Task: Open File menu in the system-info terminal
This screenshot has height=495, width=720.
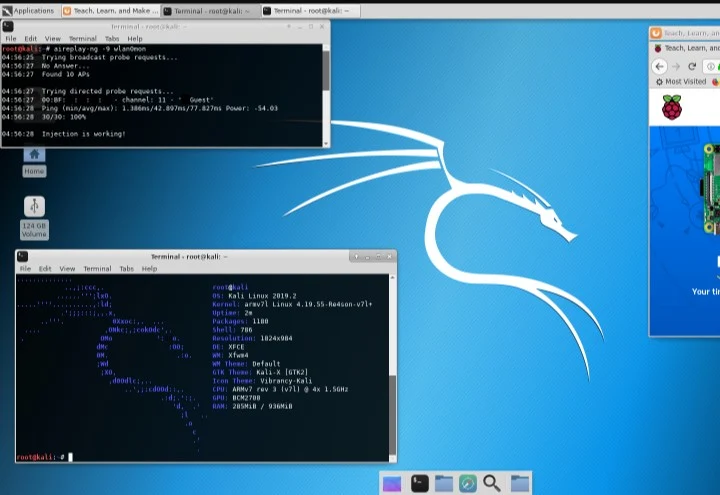Action: click(25, 269)
